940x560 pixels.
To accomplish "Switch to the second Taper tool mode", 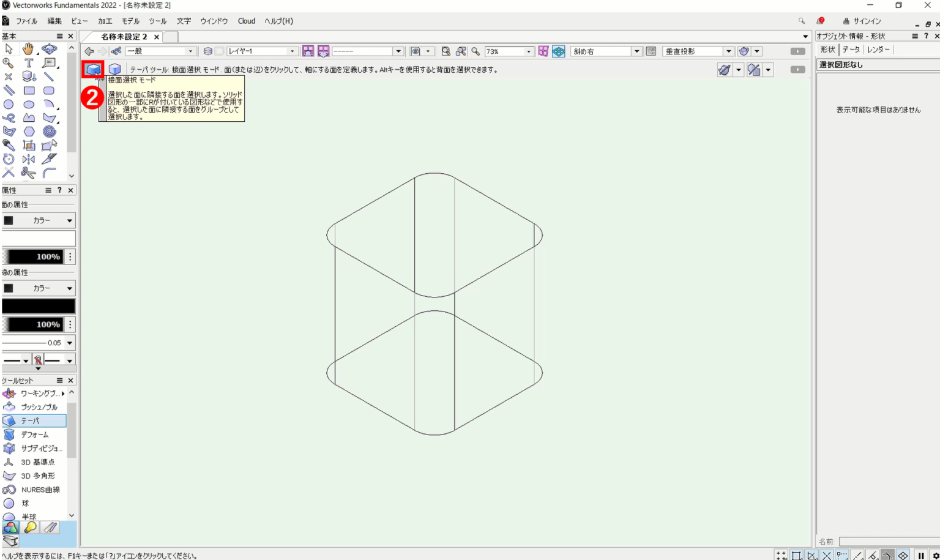I will point(114,70).
